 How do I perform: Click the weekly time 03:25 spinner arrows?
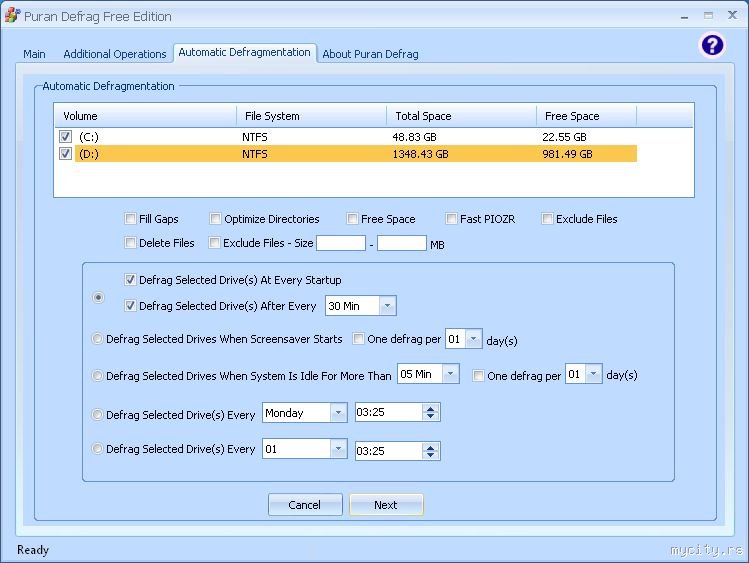pos(430,413)
